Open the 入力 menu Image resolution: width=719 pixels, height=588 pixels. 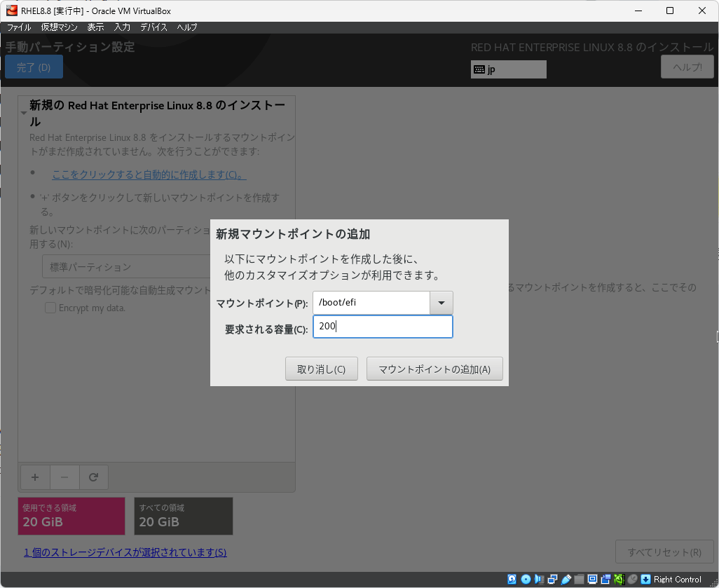[x=122, y=27]
